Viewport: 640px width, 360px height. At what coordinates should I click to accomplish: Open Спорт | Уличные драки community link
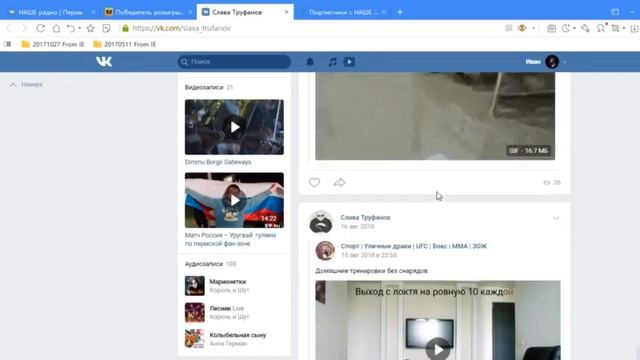(x=414, y=246)
